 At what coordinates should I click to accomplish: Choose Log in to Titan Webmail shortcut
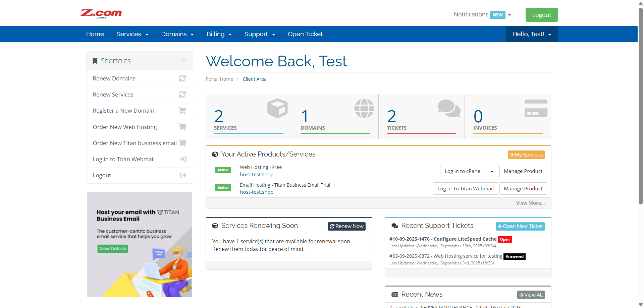[140, 159]
